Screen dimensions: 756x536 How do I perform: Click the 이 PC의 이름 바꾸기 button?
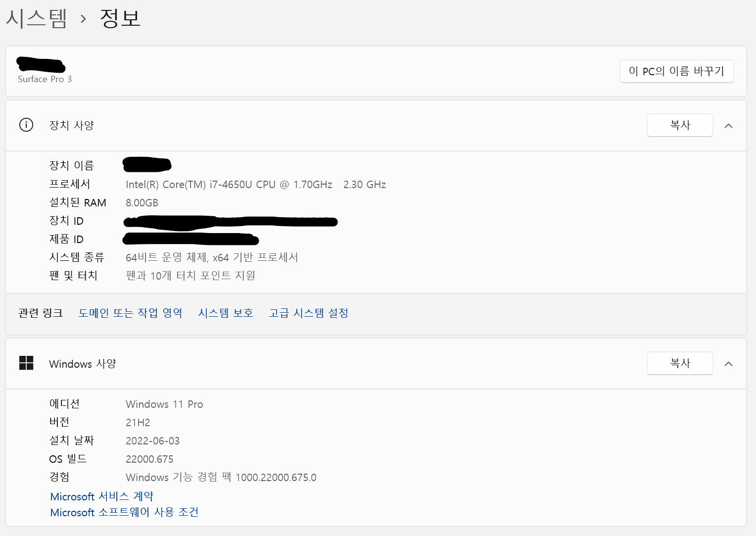coord(676,71)
